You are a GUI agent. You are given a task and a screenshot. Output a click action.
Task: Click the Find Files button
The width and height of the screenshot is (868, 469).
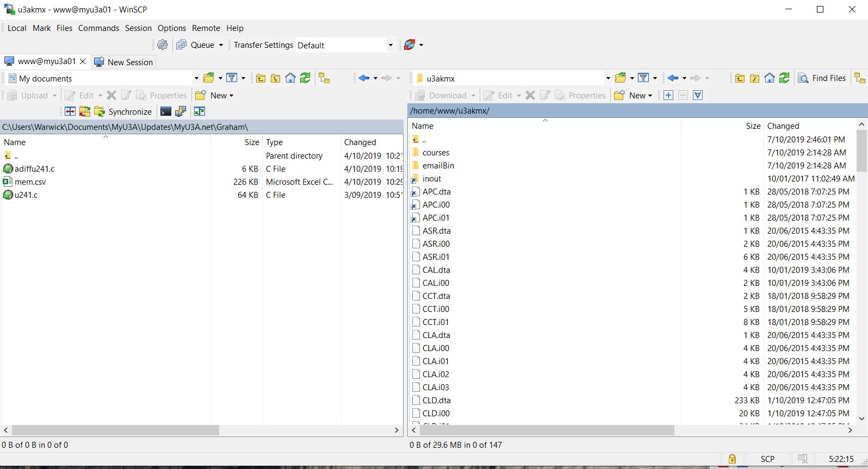pos(822,78)
